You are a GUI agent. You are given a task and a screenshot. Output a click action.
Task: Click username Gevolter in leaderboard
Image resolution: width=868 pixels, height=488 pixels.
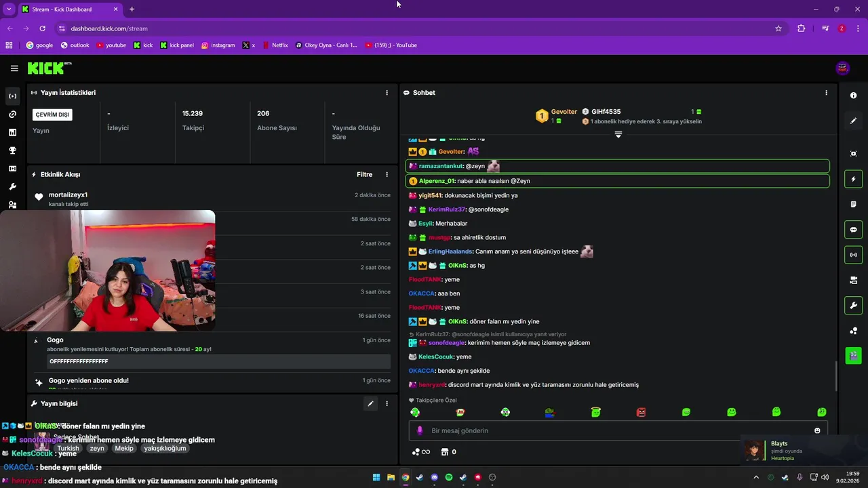[564, 112]
